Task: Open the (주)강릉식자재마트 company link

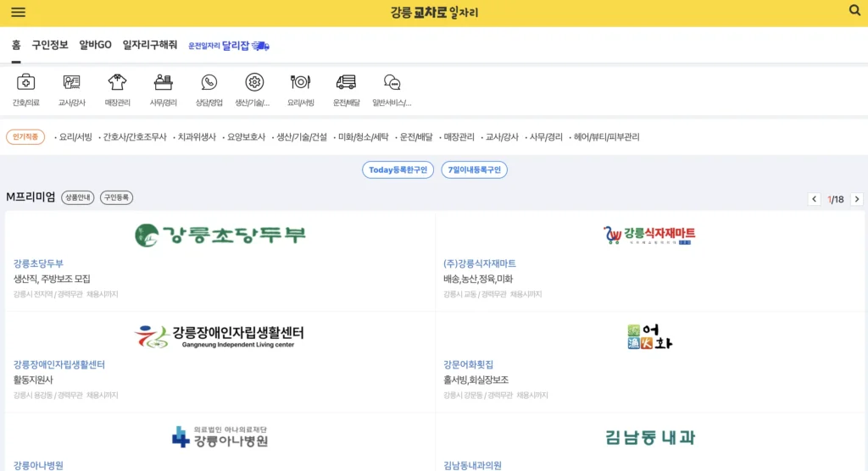Action: (x=480, y=263)
